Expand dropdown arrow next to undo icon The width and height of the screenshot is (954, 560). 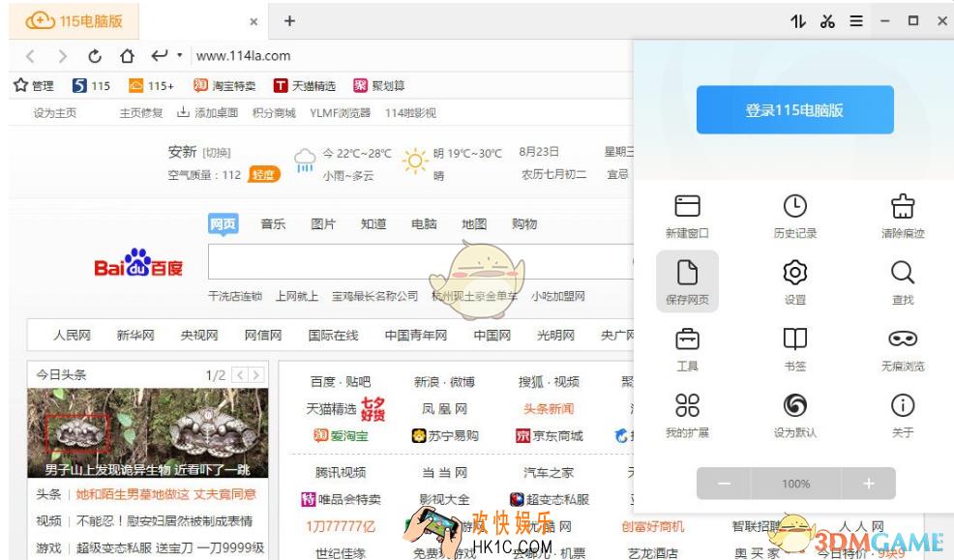[180, 55]
